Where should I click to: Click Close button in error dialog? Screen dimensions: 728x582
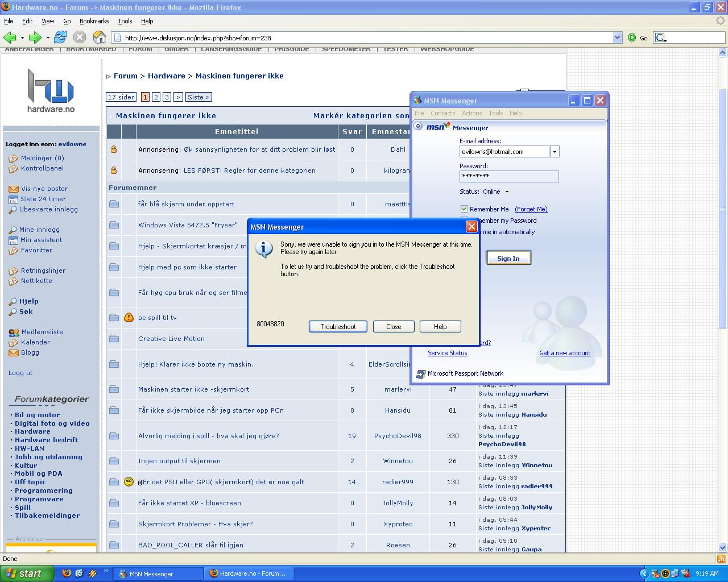(x=394, y=327)
